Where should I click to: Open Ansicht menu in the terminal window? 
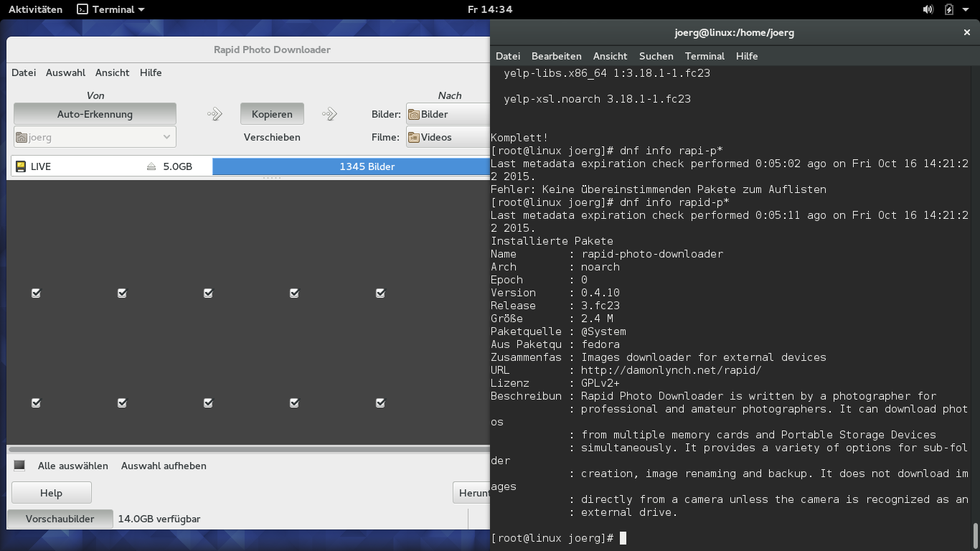(x=611, y=56)
